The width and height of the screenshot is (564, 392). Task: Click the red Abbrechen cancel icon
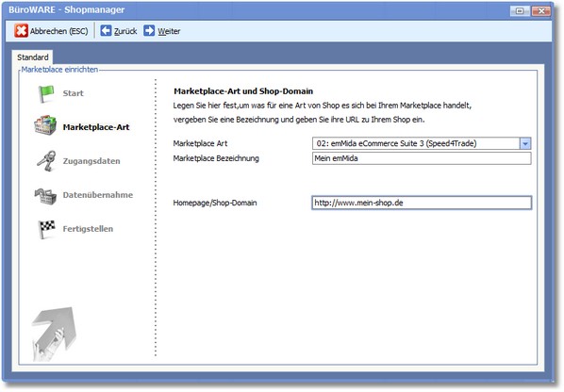pyautogui.click(x=21, y=31)
